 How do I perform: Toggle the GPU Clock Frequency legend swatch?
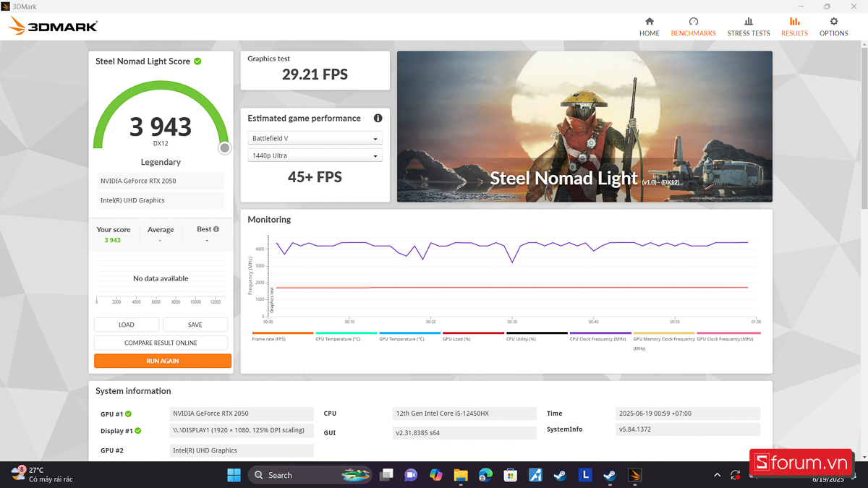coord(728,333)
